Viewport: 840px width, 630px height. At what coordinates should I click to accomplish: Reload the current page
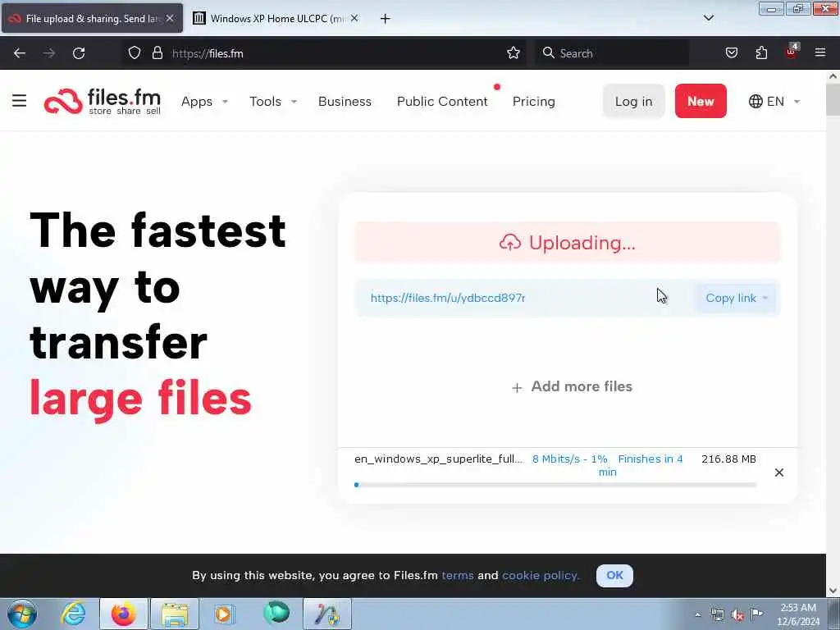pos(79,53)
